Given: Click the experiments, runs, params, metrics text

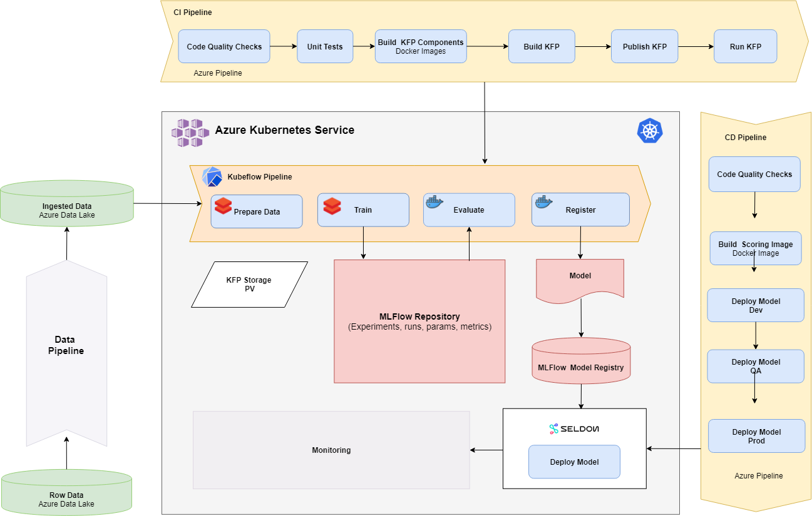Looking at the screenshot, I should point(419,326).
